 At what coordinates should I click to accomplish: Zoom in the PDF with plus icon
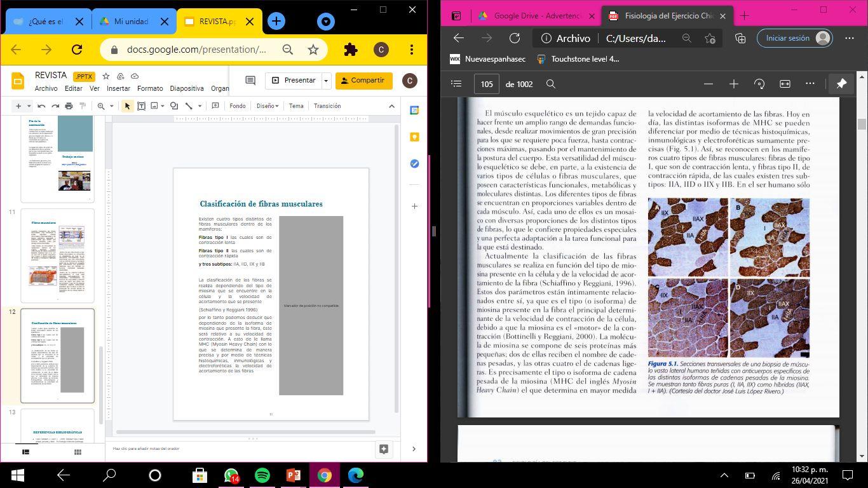[x=734, y=84]
